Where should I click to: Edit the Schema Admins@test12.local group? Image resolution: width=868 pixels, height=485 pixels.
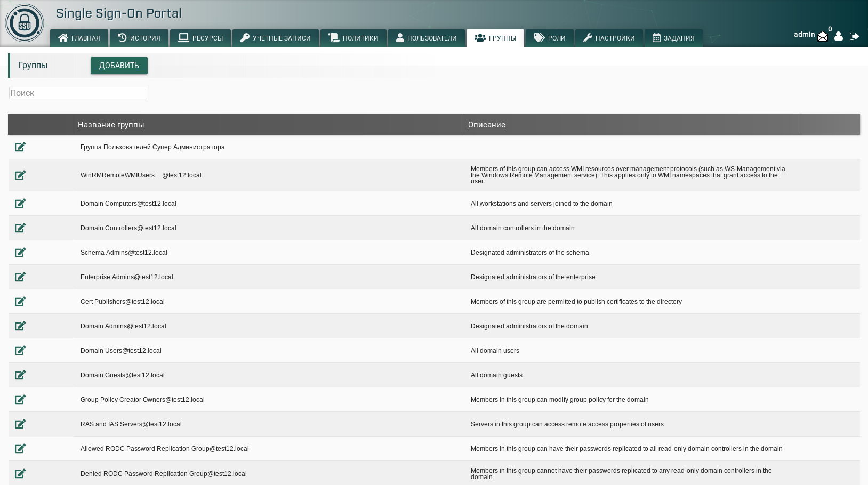pyautogui.click(x=20, y=253)
